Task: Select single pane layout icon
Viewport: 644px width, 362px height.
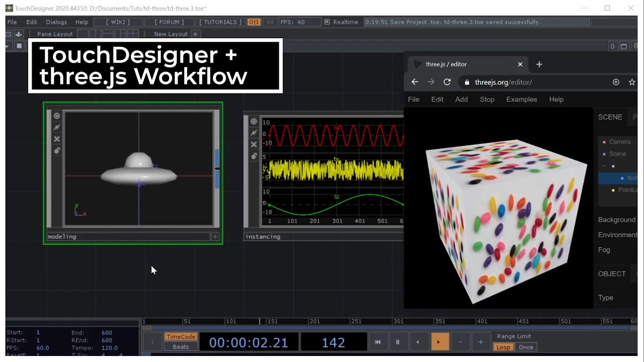Action: click(83, 34)
